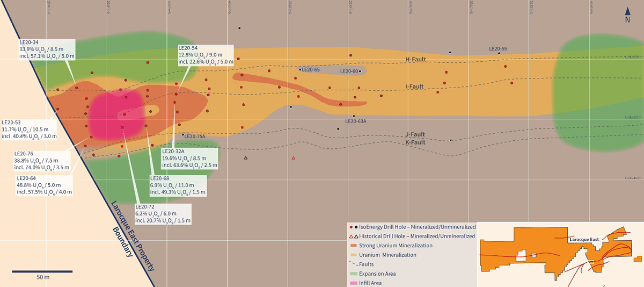Click the black historical drill hole triangle on the map
Screen dimensions: 644x287
tap(246, 158)
